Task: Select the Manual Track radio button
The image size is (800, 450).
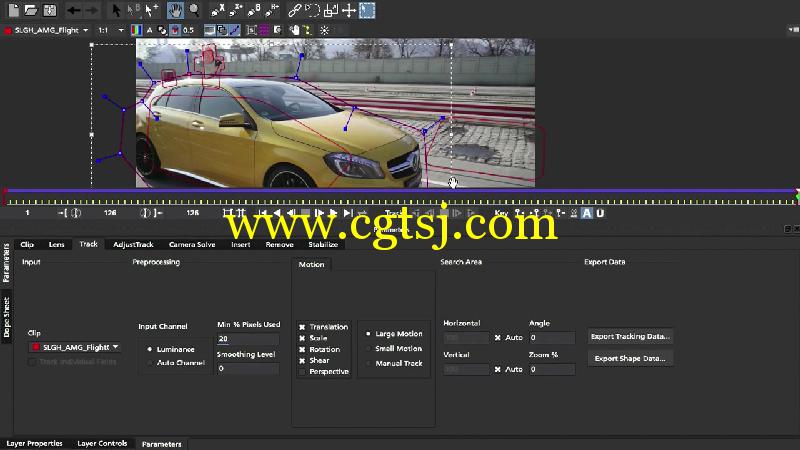Action: pos(368,363)
